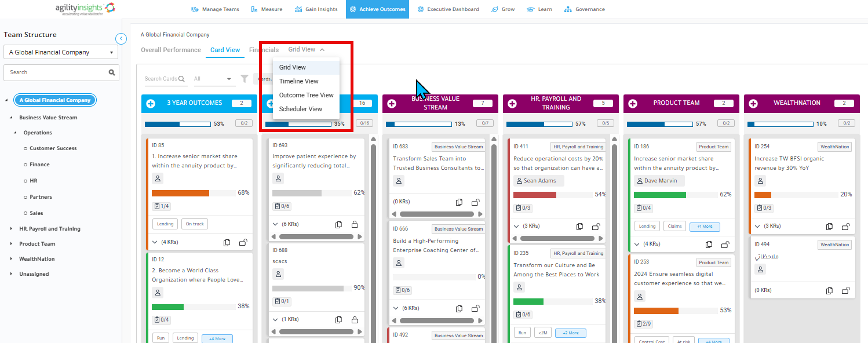Click owner avatar icon on card ID 693
Screen dimensions: 868x343
[x=278, y=178]
